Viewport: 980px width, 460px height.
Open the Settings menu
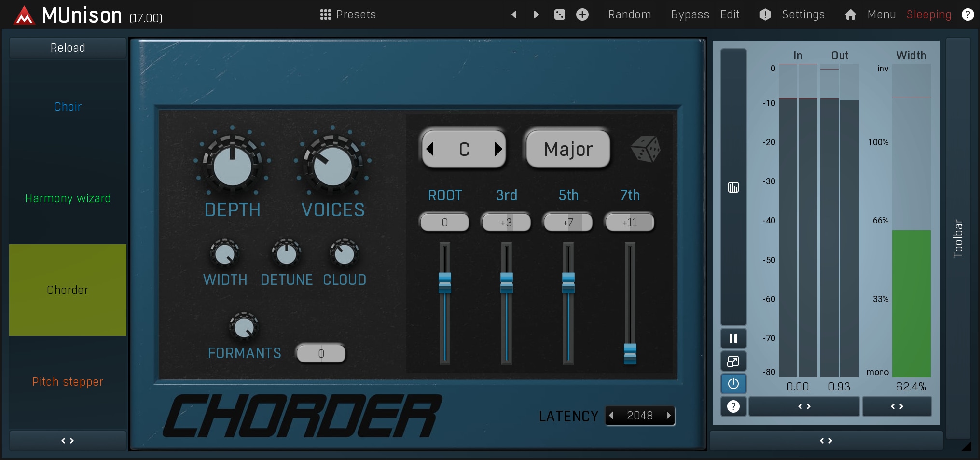click(x=802, y=14)
